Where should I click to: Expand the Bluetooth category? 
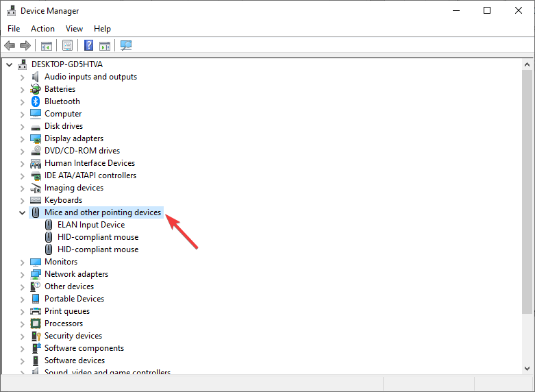(22, 102)
